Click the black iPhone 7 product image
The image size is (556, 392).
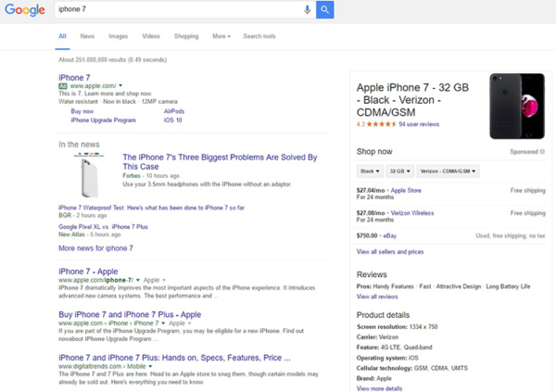click(517, 106)
